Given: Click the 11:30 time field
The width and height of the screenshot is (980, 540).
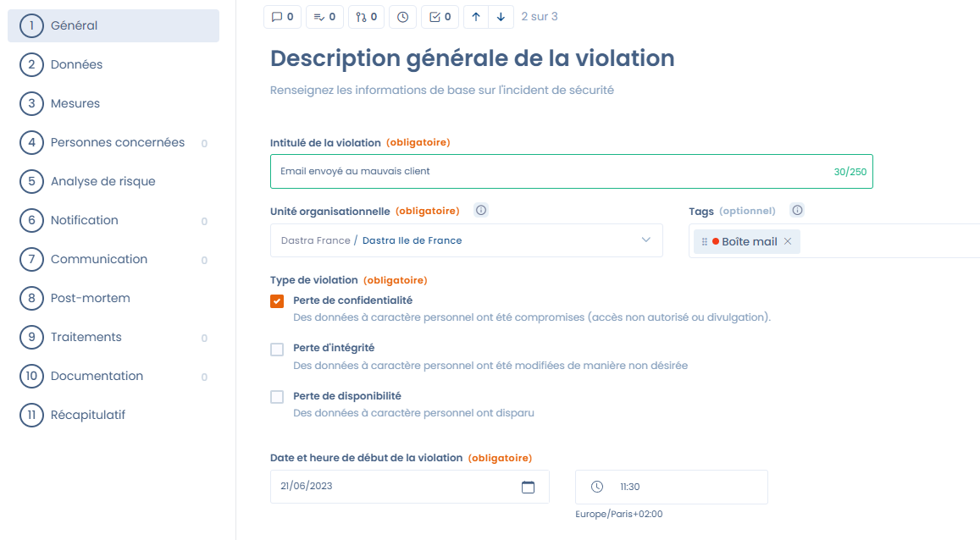Looking at the screenshot, I should pos(671,487).
